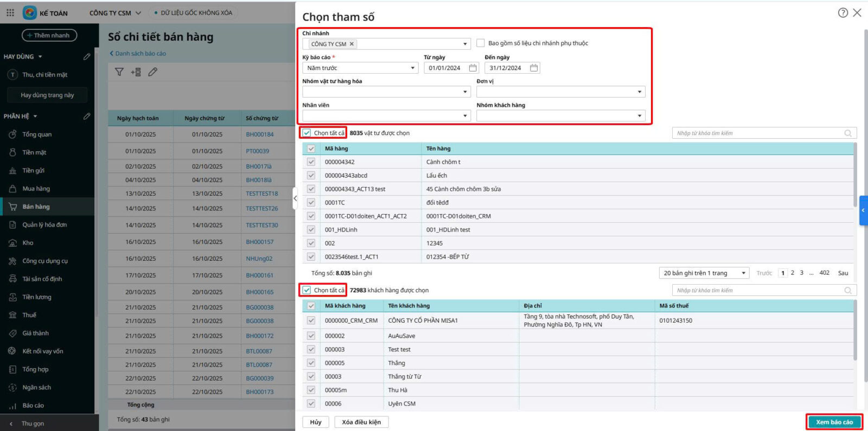Image resolution: width=868 pixels, height=431 pixels.
Task: Enable Bao gồm số liệu chi nhánh phụ thuộc
Action: tap(480, 43)
